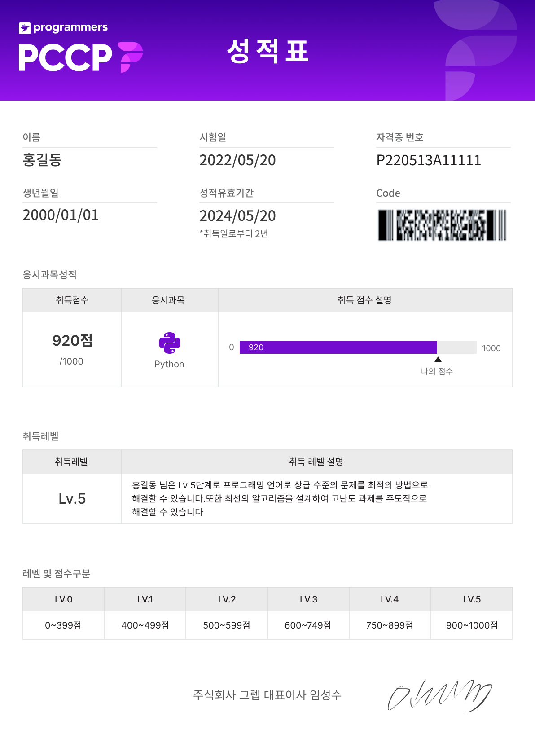The height and width of the screenshot is (756, 535).
Task: Click the signature at the bottom right
Action: pos(440,695)
